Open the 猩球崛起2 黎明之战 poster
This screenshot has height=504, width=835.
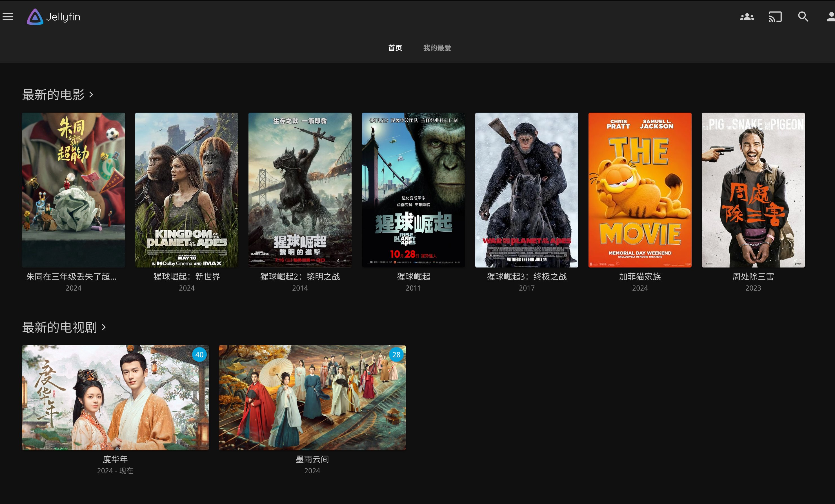tap(300, 190)
